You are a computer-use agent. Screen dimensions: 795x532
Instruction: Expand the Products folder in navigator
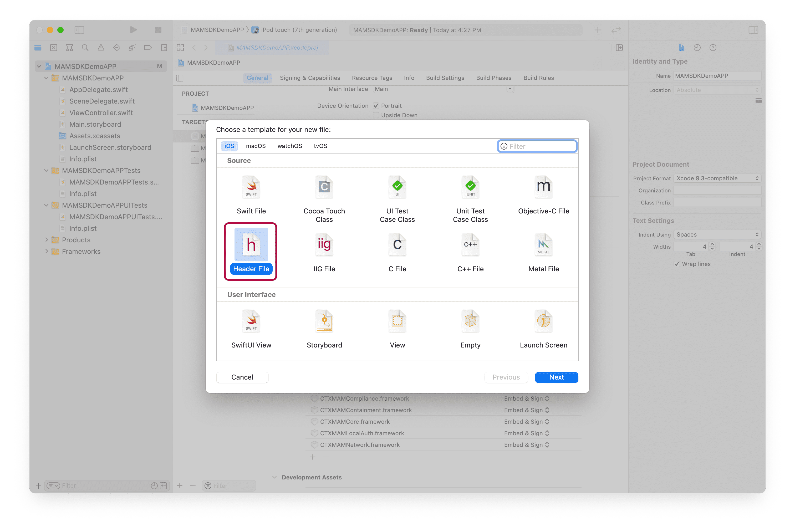tap(47, 240)
